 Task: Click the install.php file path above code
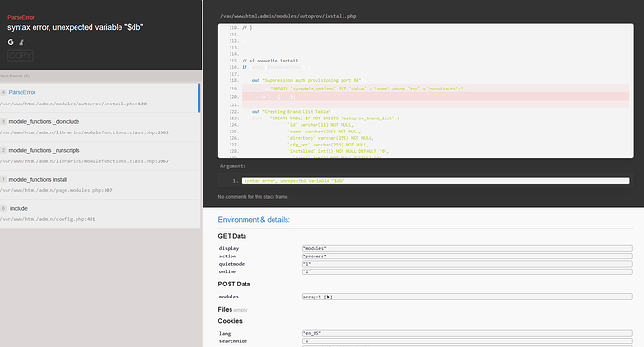click(287, 16)
